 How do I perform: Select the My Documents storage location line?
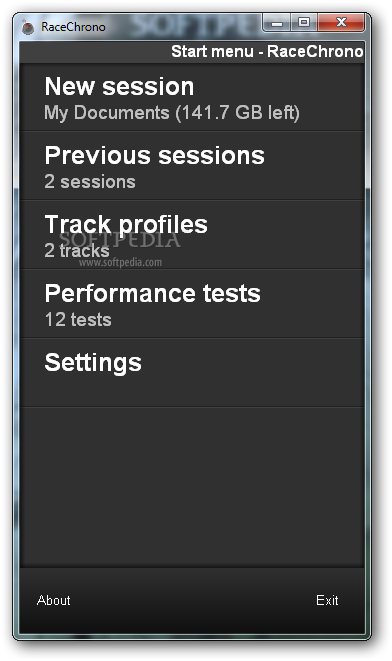tap(172, 113)
